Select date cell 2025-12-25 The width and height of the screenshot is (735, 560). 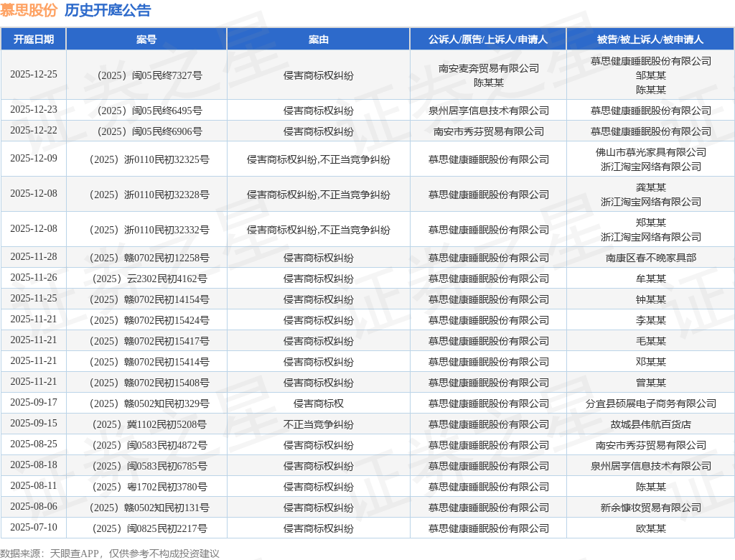point(34,74)
